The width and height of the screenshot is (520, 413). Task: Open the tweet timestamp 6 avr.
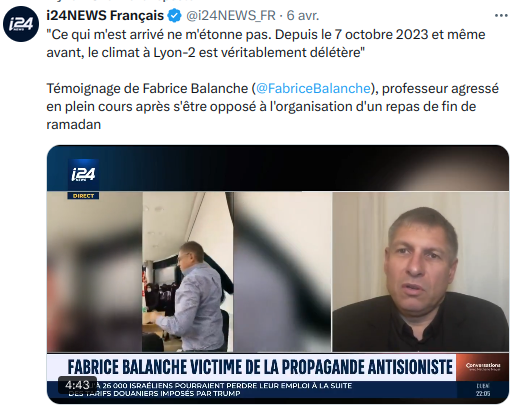coord(303,16)
